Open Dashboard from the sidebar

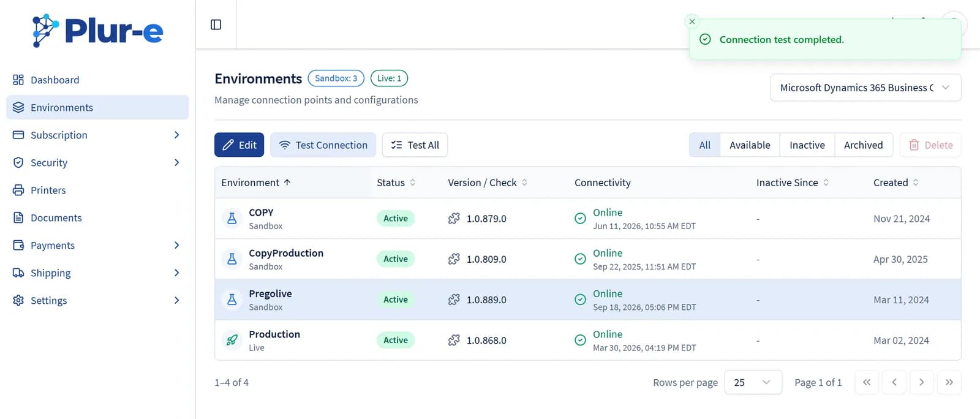(97, 80)
